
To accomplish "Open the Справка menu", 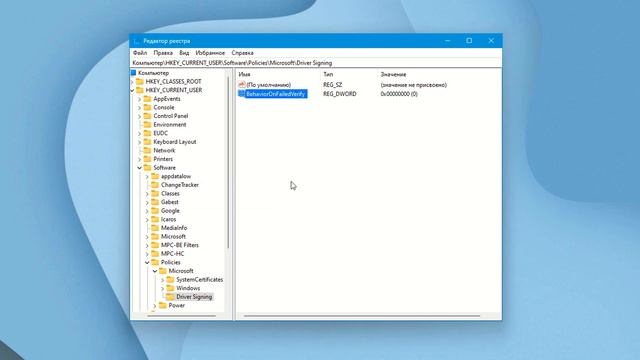I will (x=242, y=53).
